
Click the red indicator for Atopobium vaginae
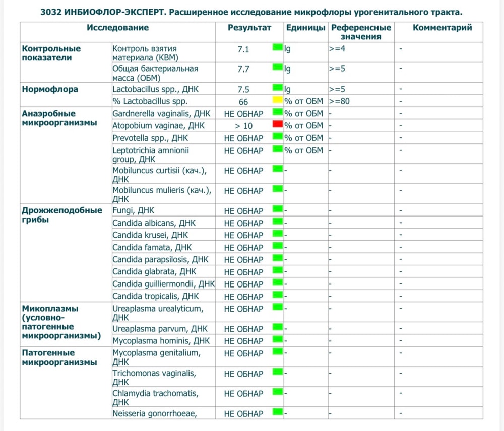point(277,124)
